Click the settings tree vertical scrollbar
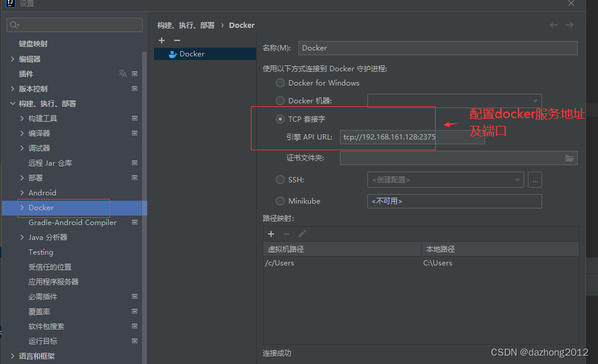 click(144, 208)
